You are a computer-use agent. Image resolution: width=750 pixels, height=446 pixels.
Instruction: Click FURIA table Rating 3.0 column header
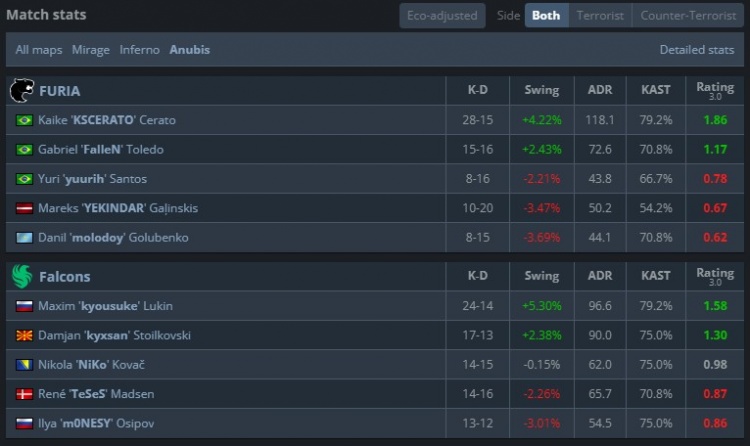714,91
